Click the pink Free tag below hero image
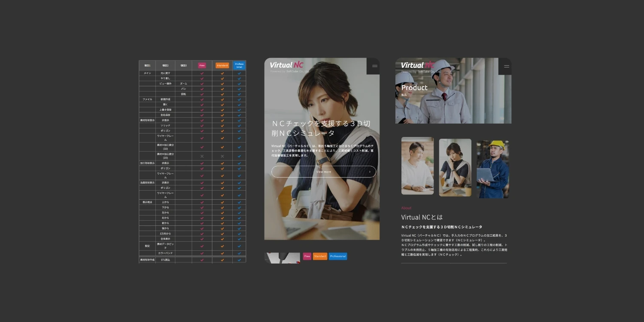The width and height of the screenshot is (644, 322). [x=307, y=256]
